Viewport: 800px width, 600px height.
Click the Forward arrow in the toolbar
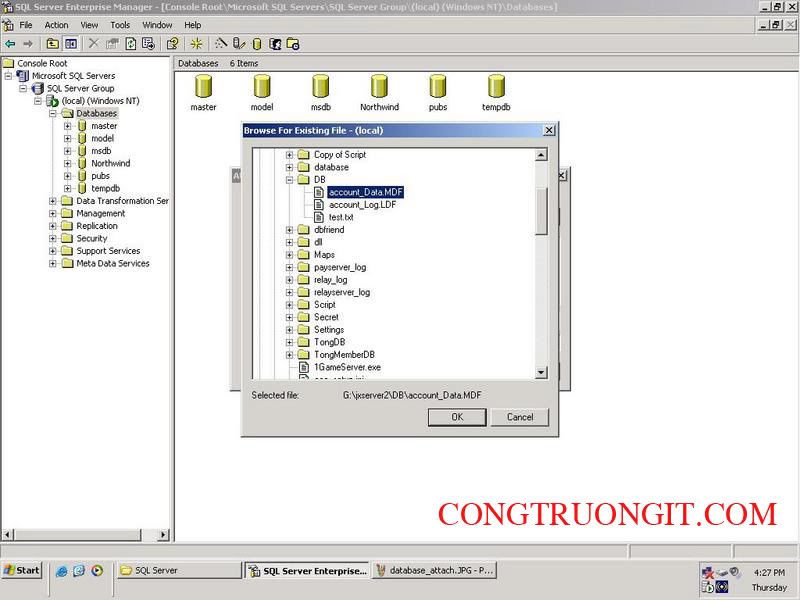29,44
